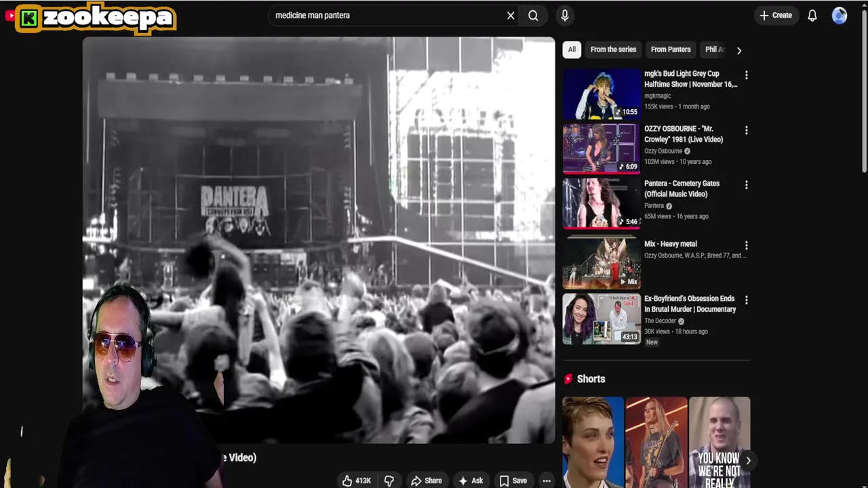Viewport: 868px width, 488px height.
Task: Open mgk's Bud Light Grey Cup thumbnail
Action: 601,94
